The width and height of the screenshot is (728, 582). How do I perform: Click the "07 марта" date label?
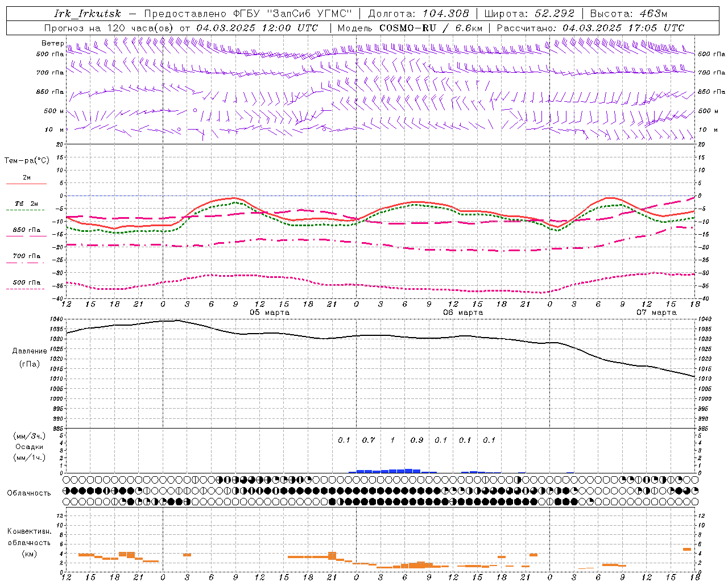[656, 313]
